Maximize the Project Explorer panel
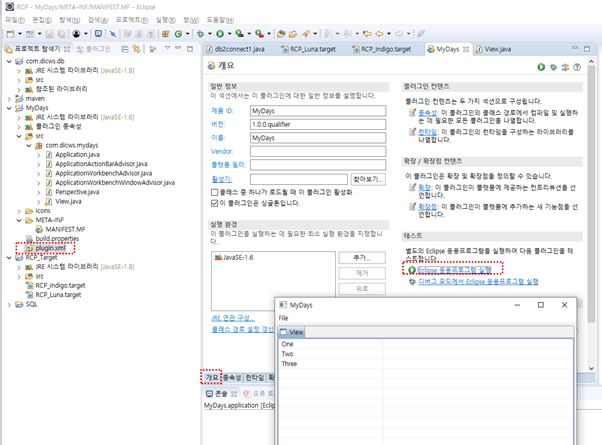Image resolution: width=602 pixels, height=445 pixels. pyautogui.click(x=190, y=49)
